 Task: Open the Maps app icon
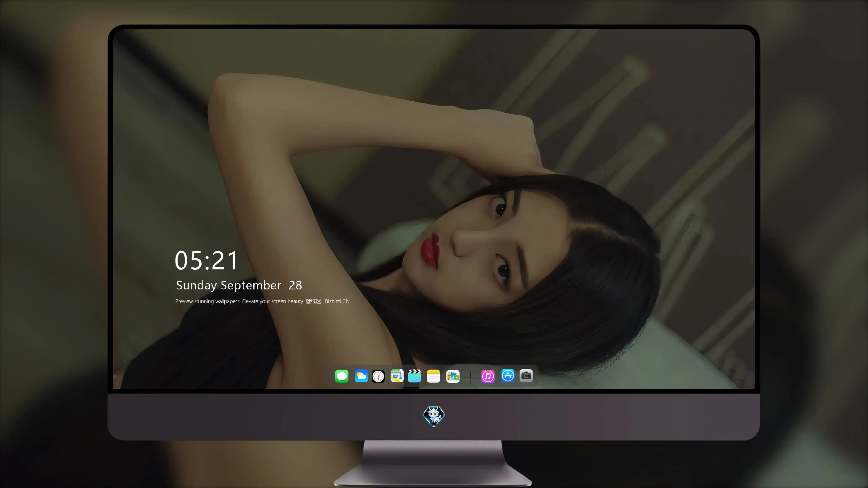click(397, 376)
